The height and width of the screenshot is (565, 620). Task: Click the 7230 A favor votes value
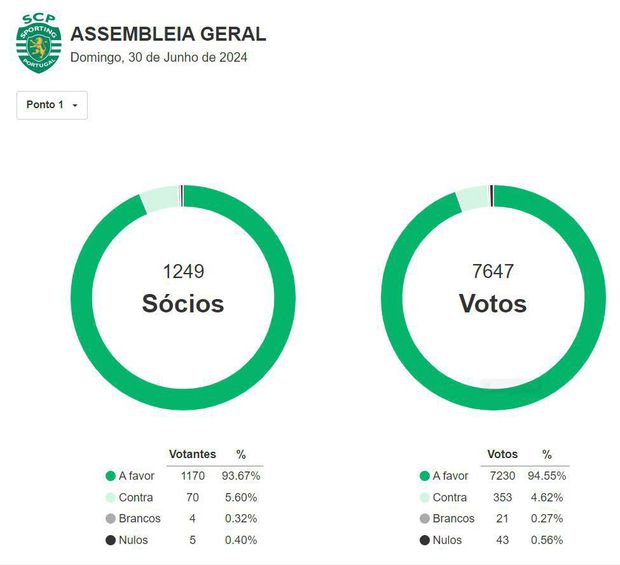(x=502, y=476)
